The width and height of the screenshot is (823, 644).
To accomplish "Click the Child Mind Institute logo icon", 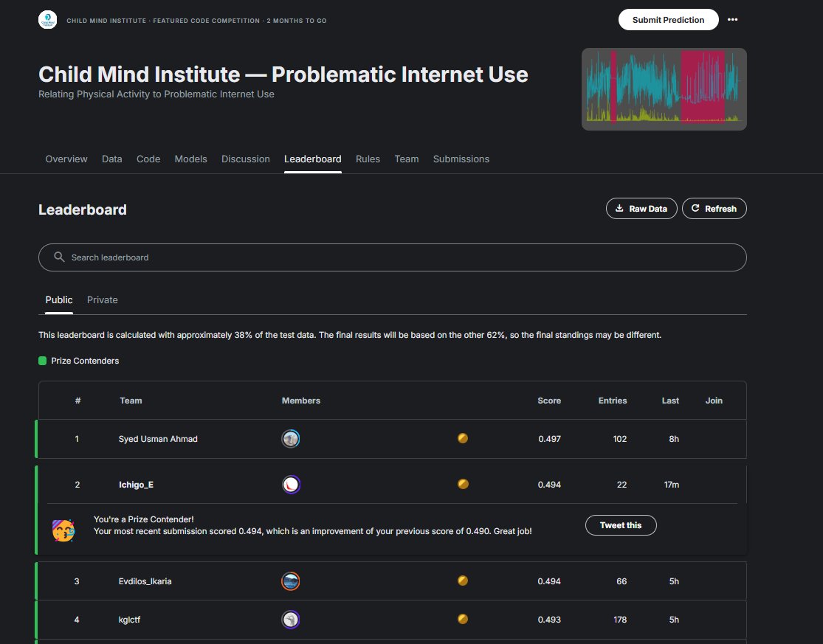I will (48, 20).
